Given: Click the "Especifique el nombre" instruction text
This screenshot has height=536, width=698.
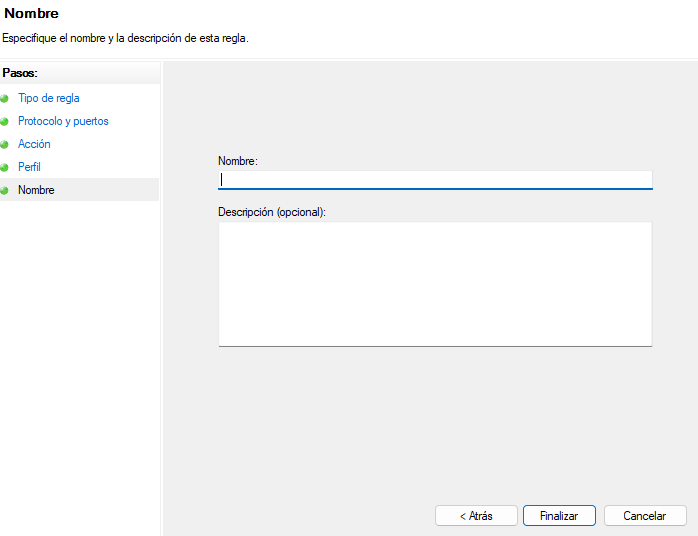Looking at the screenshot, I should 125,38.
